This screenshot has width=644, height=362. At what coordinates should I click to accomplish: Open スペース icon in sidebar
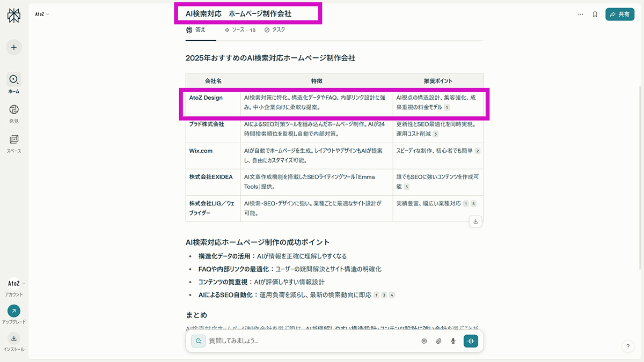click(x=14, y=139)
